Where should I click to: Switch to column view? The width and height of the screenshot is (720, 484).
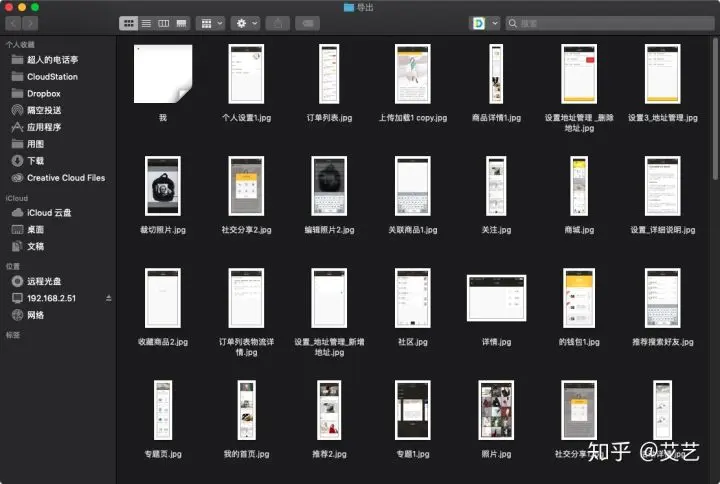163,23
